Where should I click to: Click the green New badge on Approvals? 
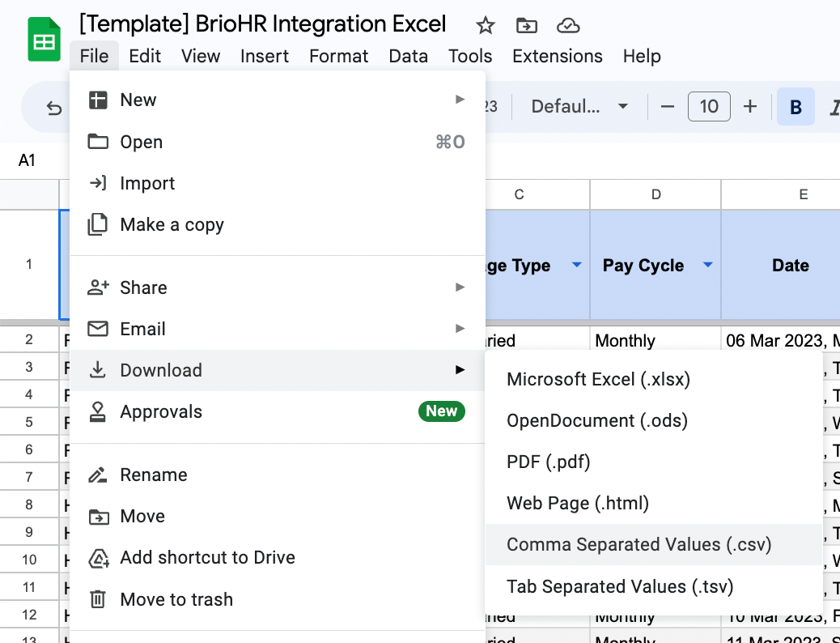441,411
